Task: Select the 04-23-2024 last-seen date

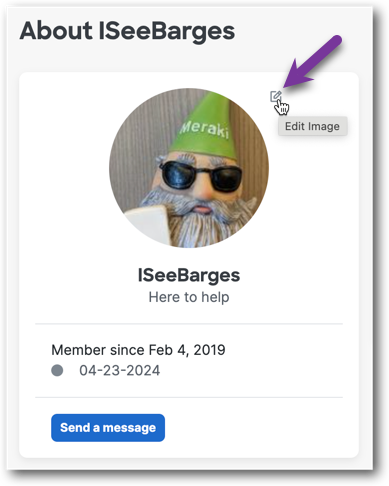Action: (120, 371)
